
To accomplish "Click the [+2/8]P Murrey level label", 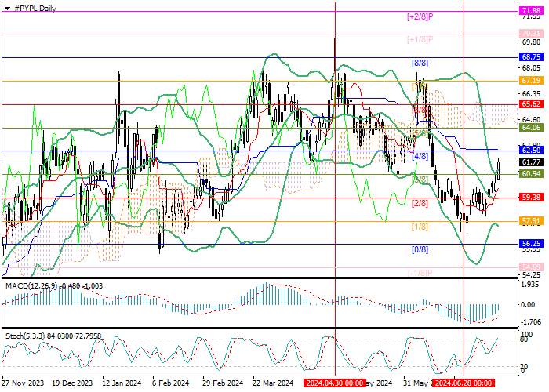I will coord(420,16).
